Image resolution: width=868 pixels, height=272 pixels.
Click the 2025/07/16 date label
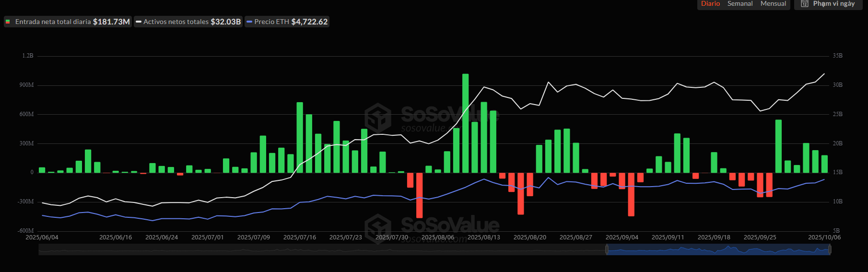[x=300, y=237]
